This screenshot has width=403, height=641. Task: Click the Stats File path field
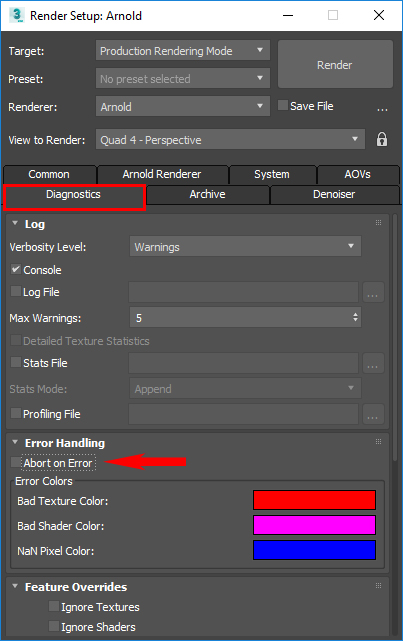pos(244,363)
